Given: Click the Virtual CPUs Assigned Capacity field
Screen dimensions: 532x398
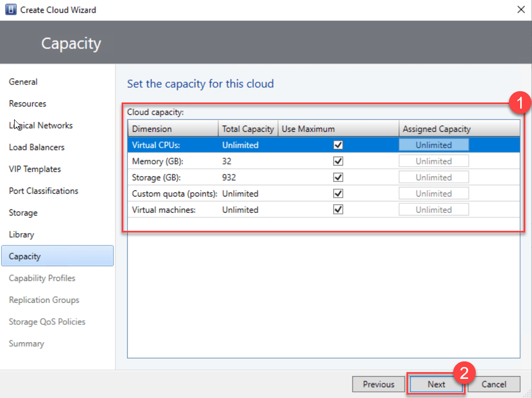Looking at the screenshot, I should coord(433,145).
